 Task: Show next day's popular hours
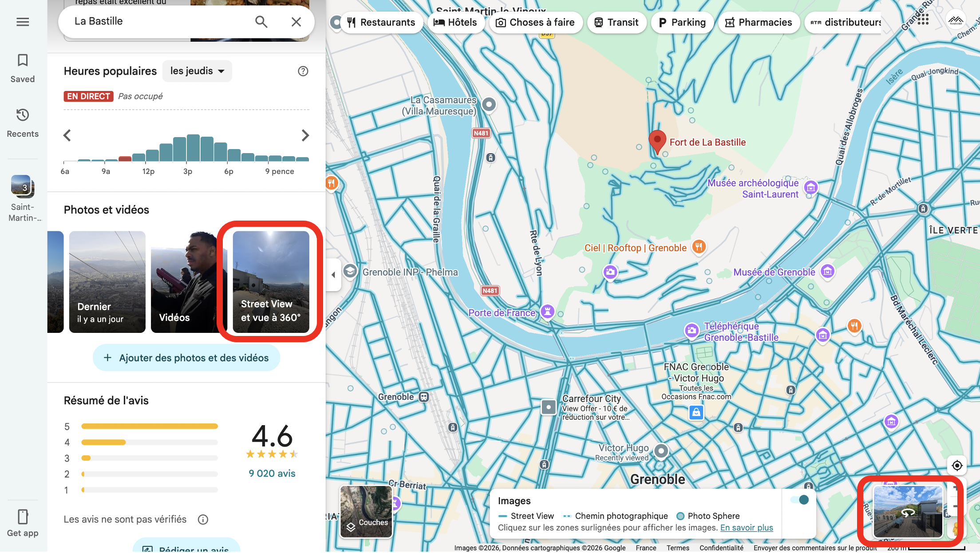(305, 135)
